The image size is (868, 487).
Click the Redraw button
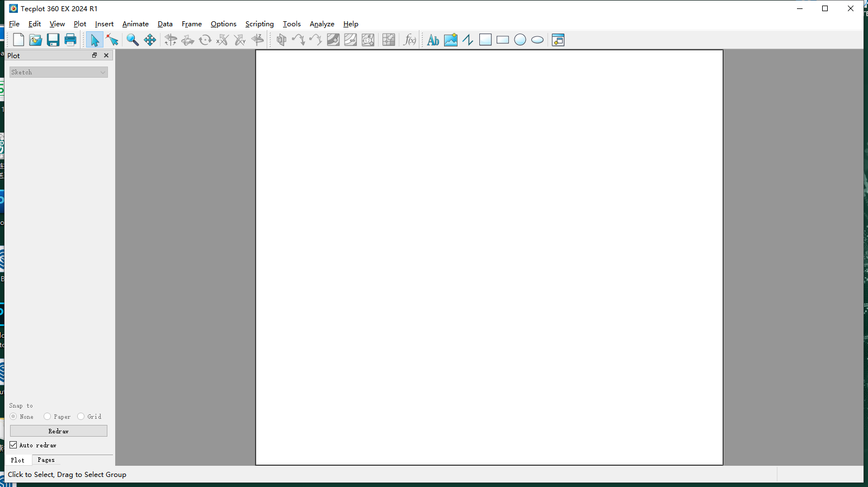[59, 431]
